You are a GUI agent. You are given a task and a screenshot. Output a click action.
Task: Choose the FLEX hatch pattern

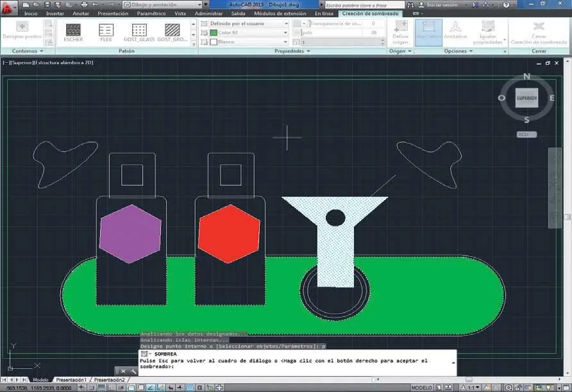click(106, 31)
